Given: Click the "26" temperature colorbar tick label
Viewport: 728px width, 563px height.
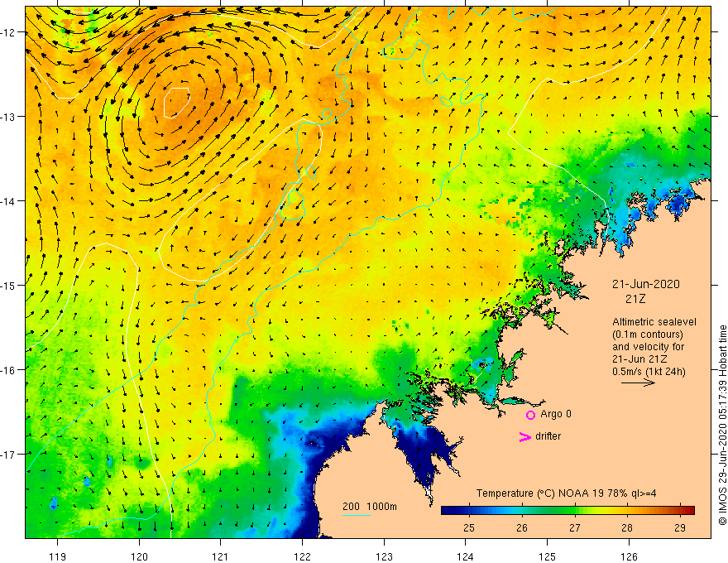Looking at the screenshot, I should (522, 527).
